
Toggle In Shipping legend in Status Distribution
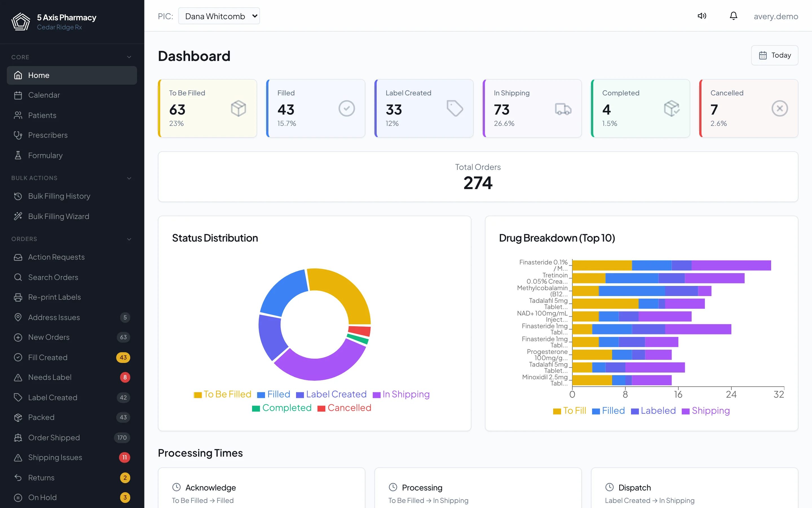click(x=401, y=394)
